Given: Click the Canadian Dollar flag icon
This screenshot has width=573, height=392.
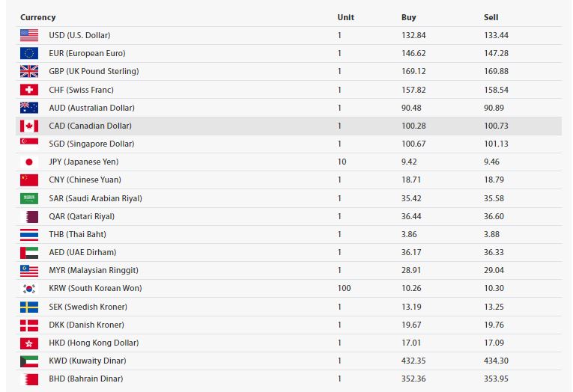Looking at the screenshot, I should click(29, 126).
